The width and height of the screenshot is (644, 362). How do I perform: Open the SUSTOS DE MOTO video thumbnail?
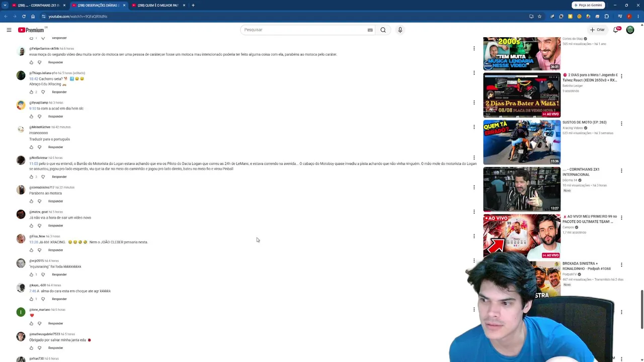[x=522, y=142]
